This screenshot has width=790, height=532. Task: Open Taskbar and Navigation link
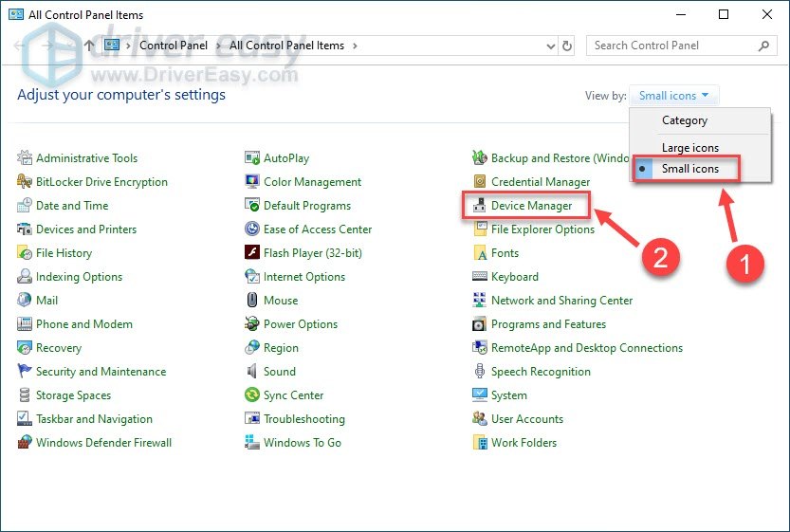[x=94, y=418]
